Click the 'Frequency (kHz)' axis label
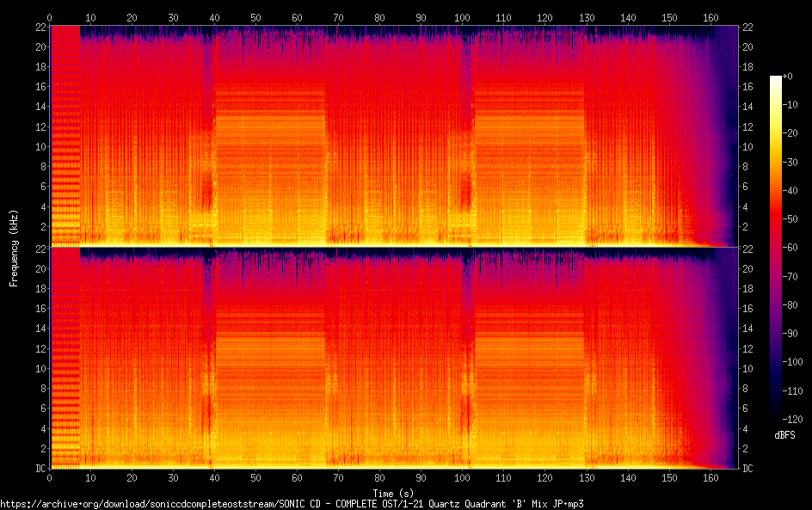Viewport: 812px width, 510px height. [x=14, y=248]
